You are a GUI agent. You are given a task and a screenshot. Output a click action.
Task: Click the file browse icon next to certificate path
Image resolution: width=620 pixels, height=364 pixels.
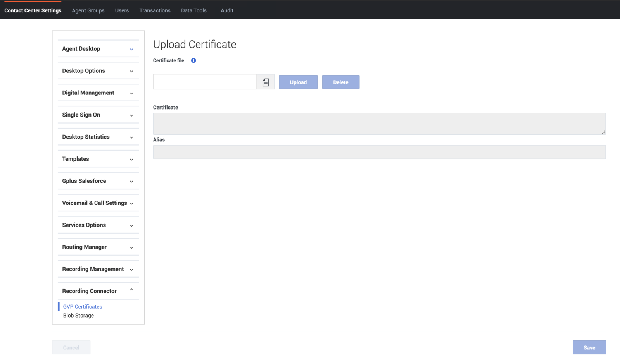pos(266,82)
